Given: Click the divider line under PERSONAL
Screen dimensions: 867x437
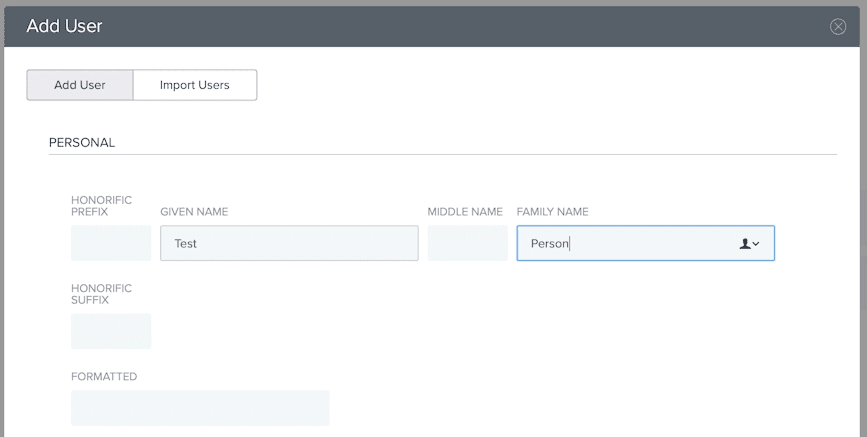Looking at the screenshot, I should pyautogui.click(x=442, y=155).
